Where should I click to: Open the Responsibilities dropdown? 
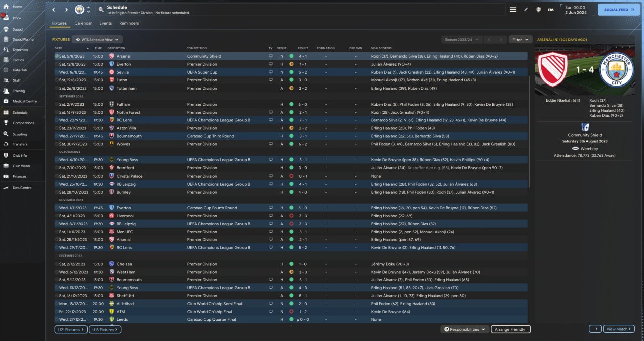[x=464, y=329]
